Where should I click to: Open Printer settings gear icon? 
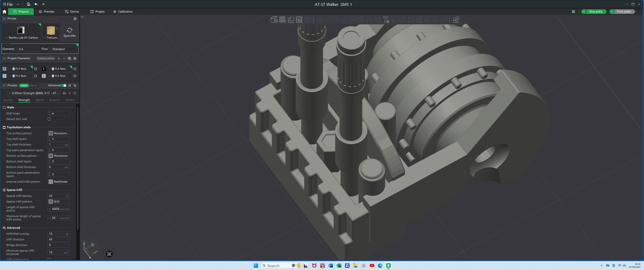pos(75,19)
